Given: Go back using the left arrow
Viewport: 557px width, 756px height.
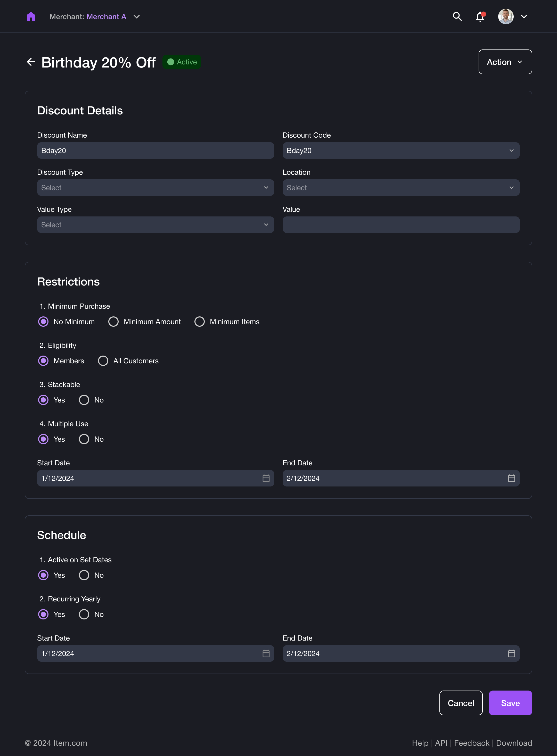Looking at the screenshot, I should (x=31, y=62).
